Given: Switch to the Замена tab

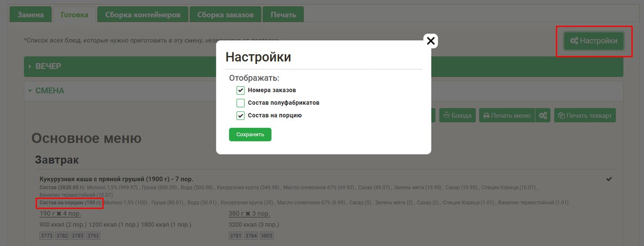Looking at the screenshot, I should [x=31, y=15].
